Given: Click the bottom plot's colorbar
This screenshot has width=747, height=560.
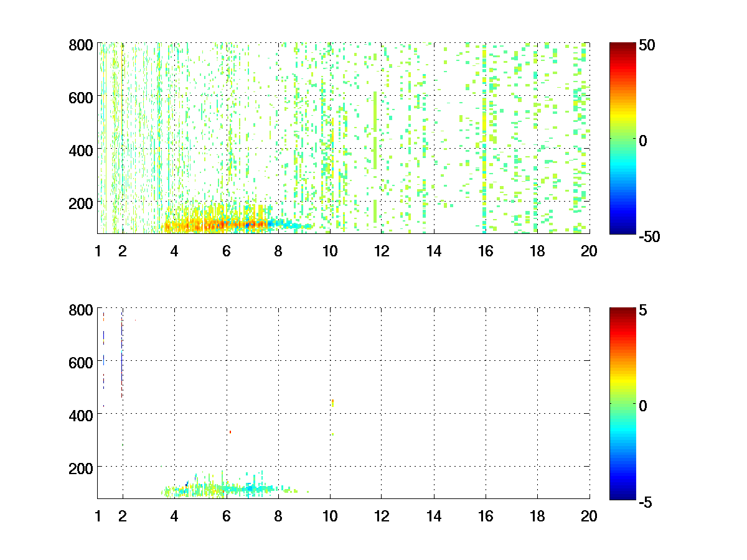Looking at the screenshot, I should coord(622,403).
